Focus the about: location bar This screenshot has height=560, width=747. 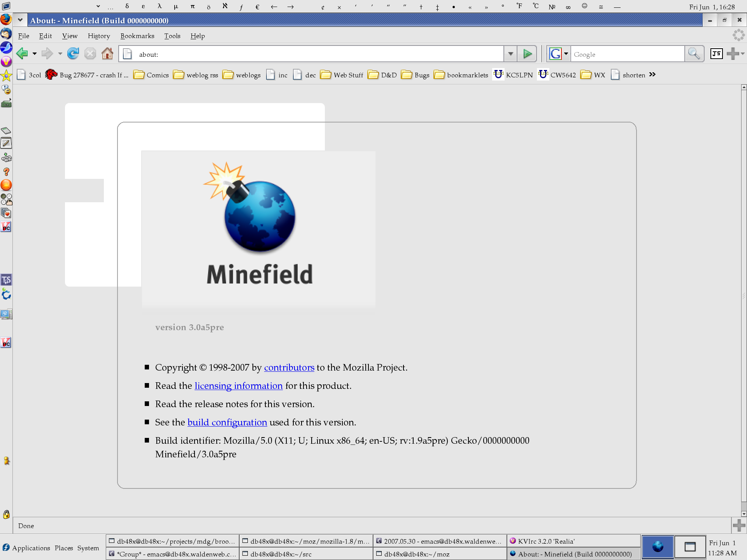coord(311,54)
